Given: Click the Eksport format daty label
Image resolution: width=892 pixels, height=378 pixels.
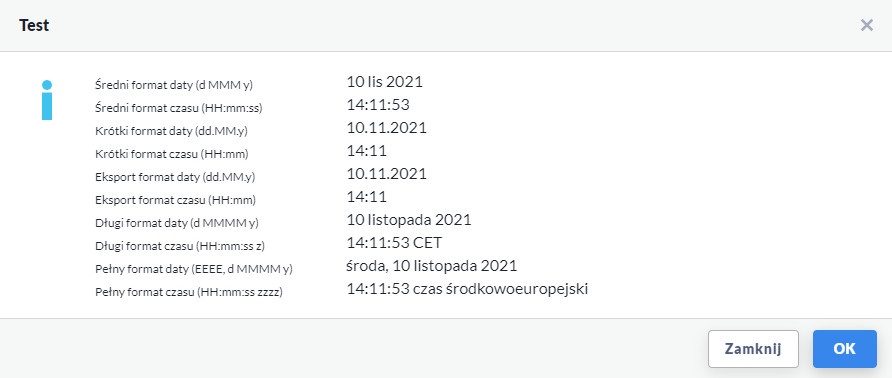Looking at the screenshot, I should (175, 177).
